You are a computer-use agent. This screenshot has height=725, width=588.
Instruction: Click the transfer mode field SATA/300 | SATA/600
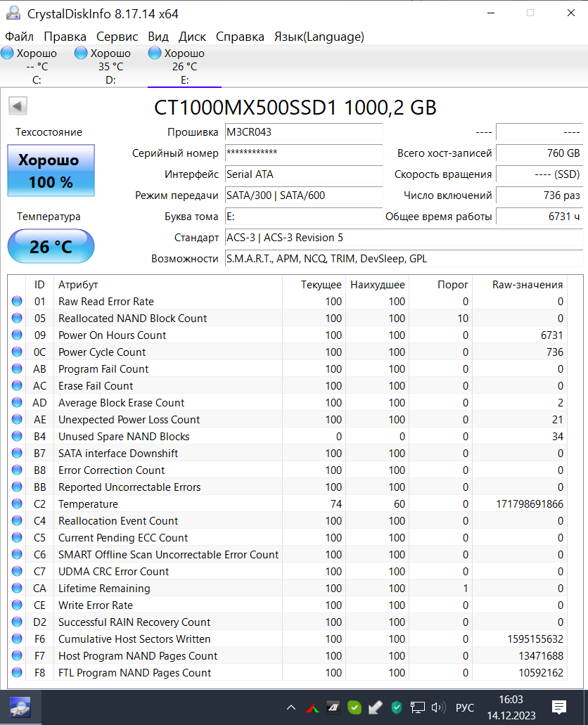click(304, 195)
